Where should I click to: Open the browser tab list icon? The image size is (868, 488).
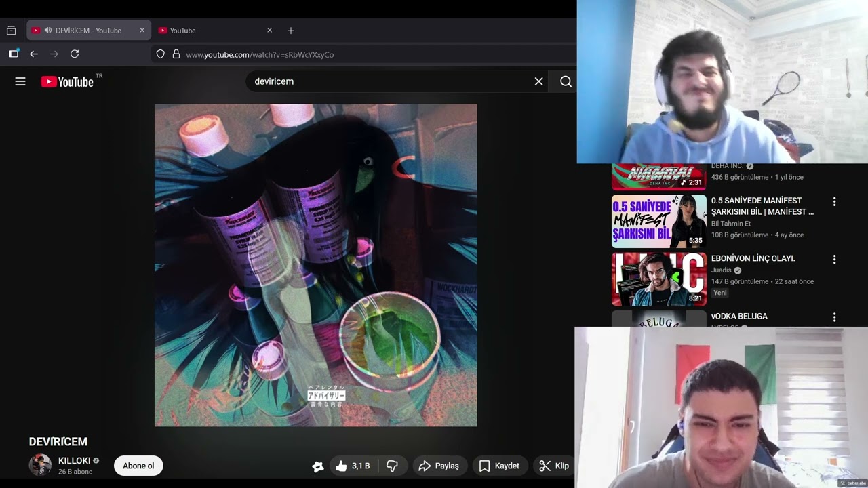(x=12, y=30)
